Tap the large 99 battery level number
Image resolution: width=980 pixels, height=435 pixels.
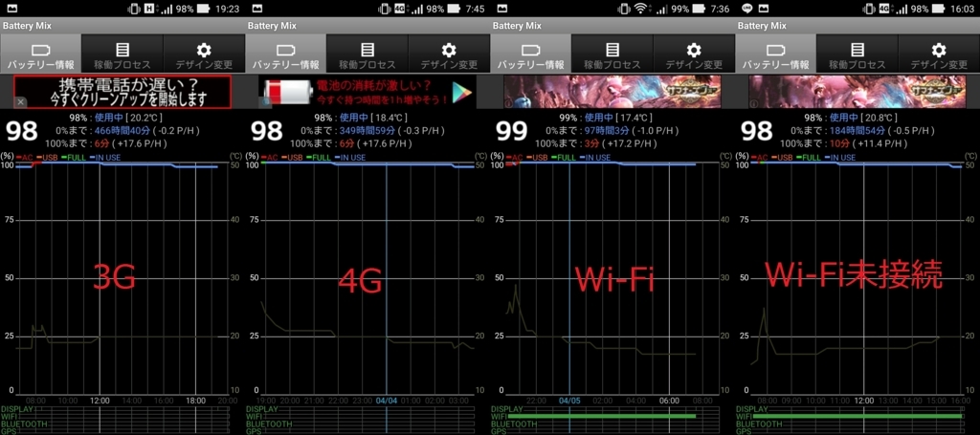511,131
